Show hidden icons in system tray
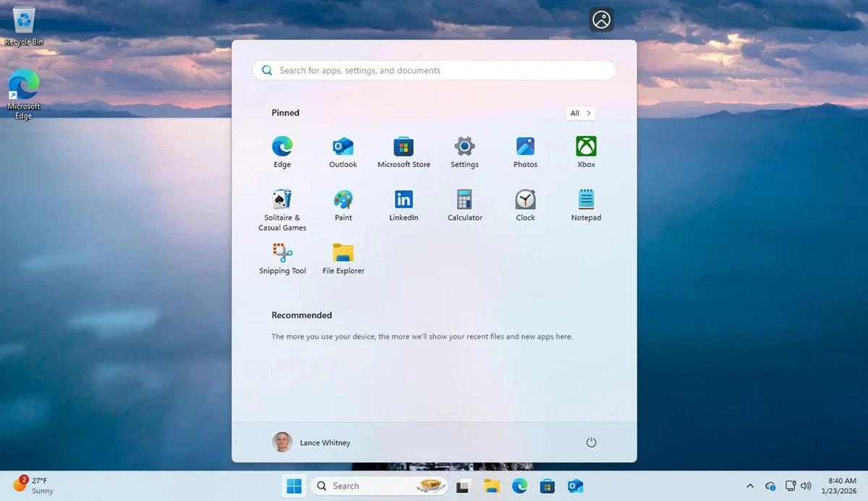The image size is (868, 501). coord(750,486)
